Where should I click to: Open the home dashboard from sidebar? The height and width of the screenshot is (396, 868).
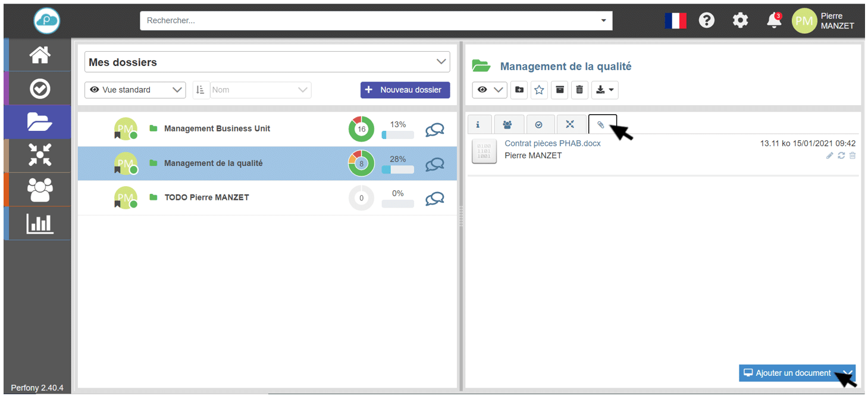tap(40, 55)
